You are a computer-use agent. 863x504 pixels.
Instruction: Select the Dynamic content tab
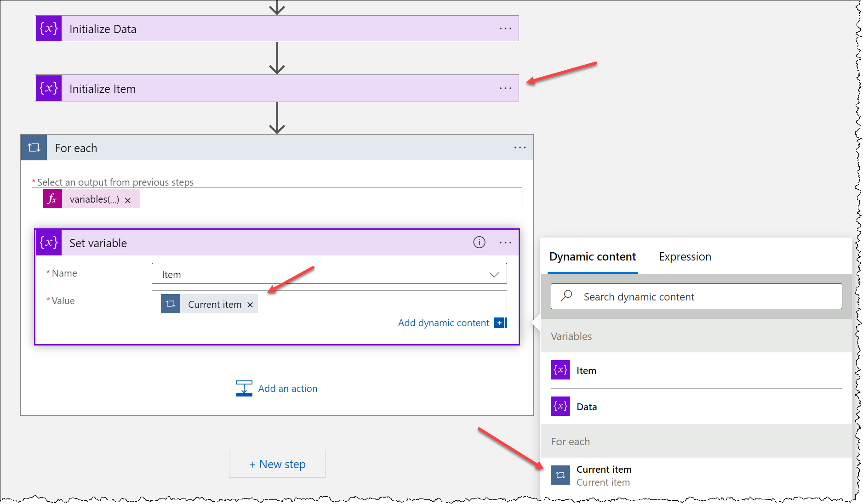pos(593,256)
